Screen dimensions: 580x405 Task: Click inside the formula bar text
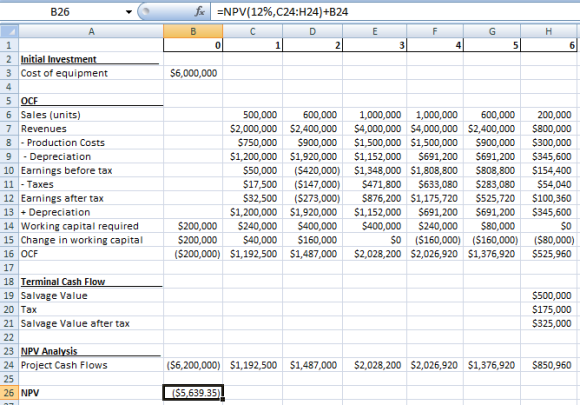click(283, 12)
